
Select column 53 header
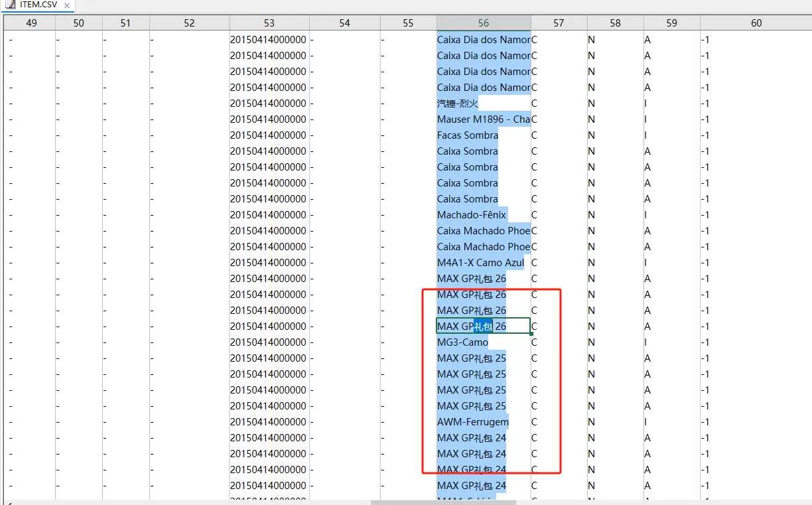pos(269,23)
